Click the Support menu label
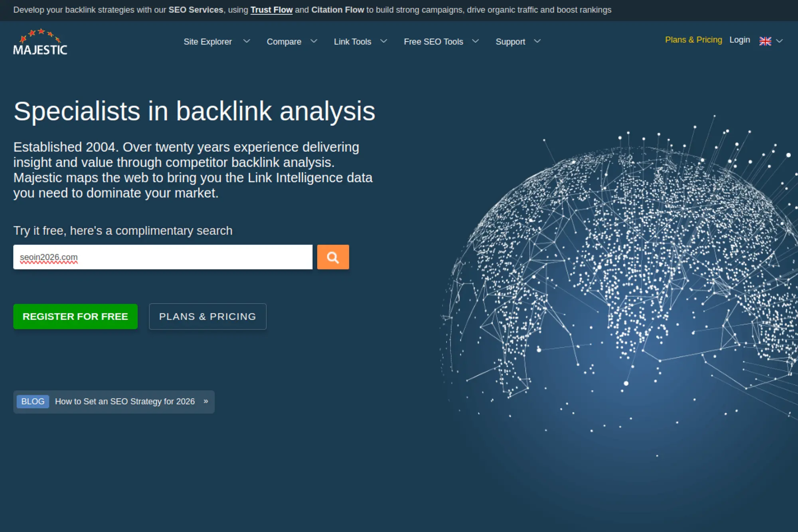This screenshot has width=798, height=532. [x=510, y=42]
